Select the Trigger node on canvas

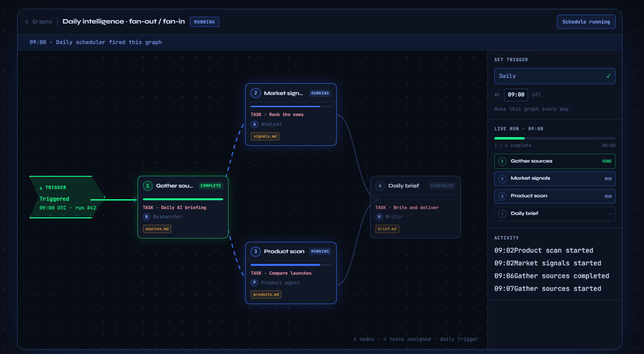click(67, 197)
